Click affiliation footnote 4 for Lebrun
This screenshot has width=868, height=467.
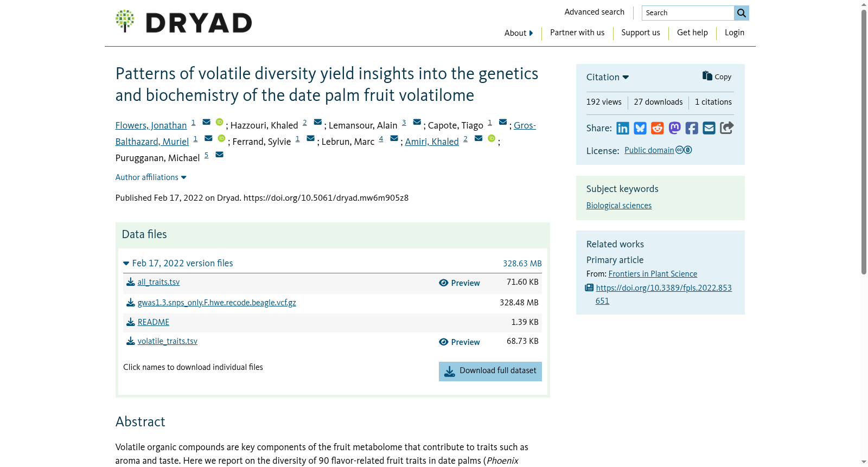(381, 139)
